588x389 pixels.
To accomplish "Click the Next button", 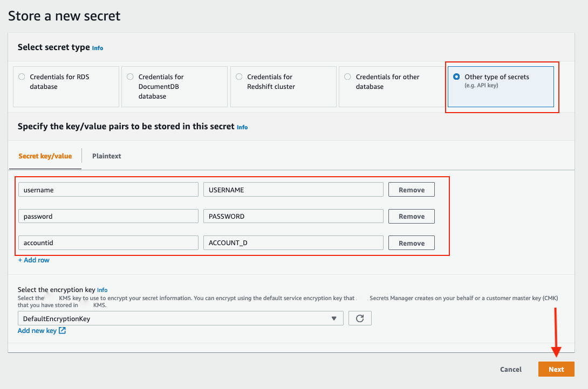I will (556, 369).
